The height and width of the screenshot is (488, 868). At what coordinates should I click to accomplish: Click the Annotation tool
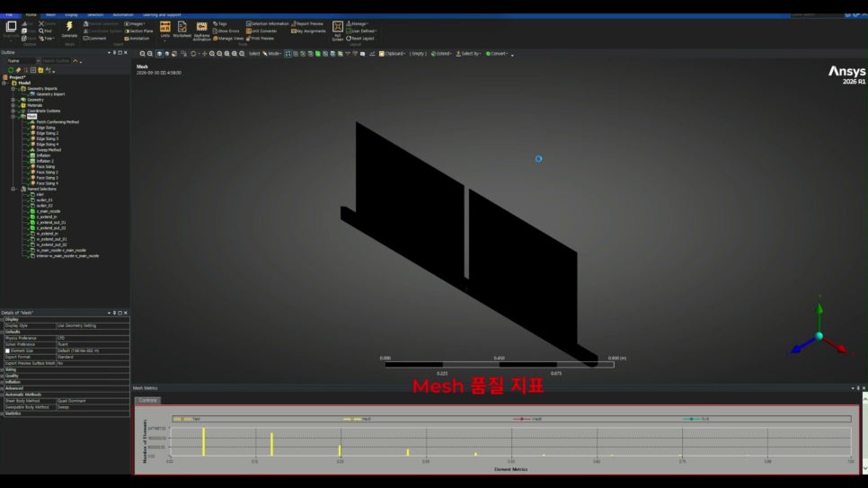tap(137, 39)
